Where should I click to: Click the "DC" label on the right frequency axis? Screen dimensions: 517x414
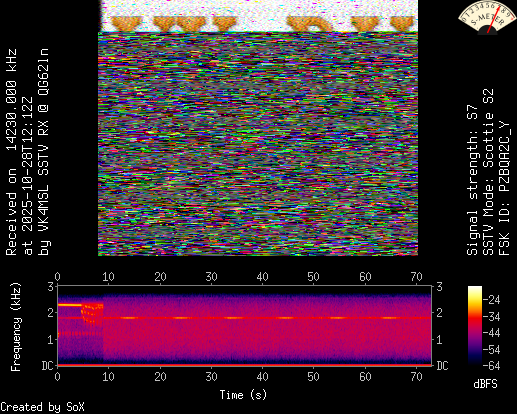point(442,366)
